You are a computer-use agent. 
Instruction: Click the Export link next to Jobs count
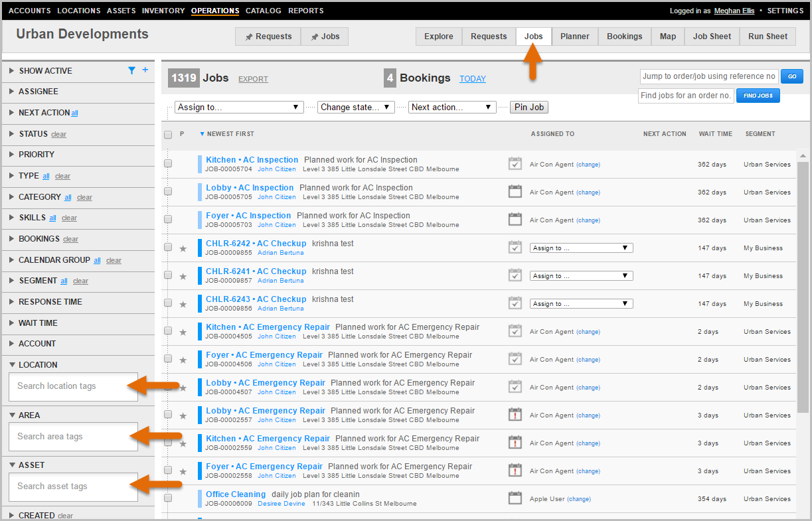pos(253,79)
